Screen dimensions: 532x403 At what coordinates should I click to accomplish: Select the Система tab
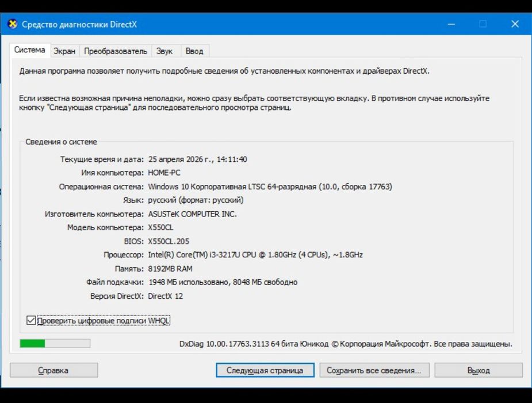(30, 50)
